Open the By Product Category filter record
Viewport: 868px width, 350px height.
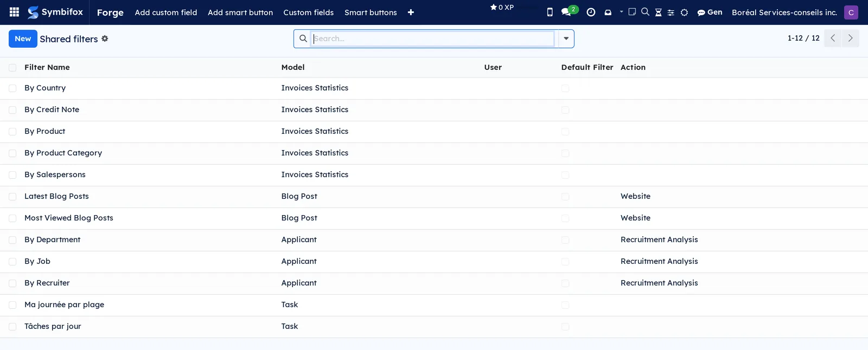point(63,153)
